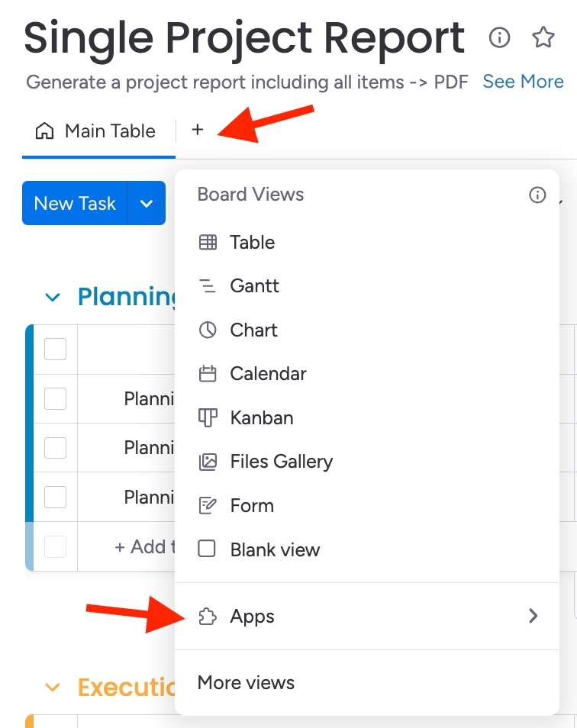Switch to the Main Table tab

[96, 131]
